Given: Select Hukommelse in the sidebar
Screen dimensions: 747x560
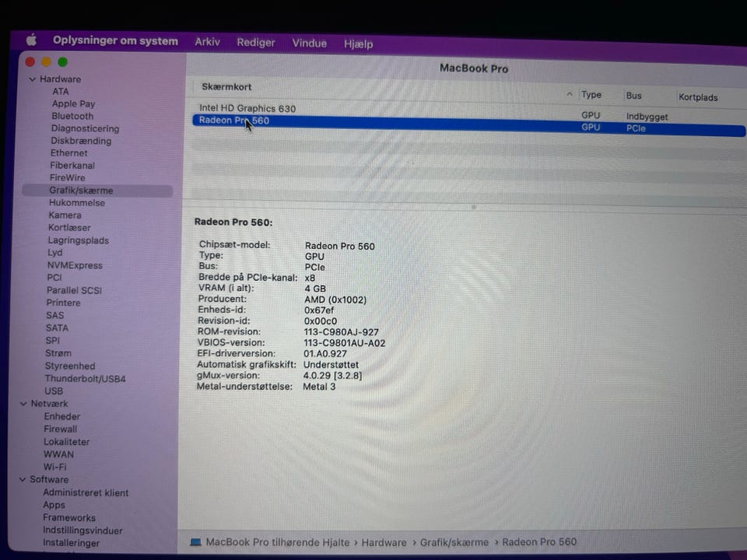Looking at the screenshot, I should click(77, 203).
